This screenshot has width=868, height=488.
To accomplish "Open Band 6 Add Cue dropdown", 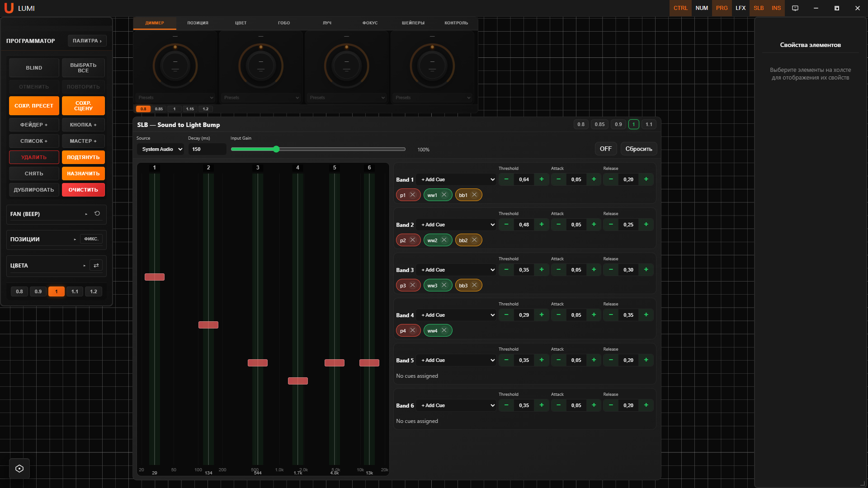I will (x=457, y=405).
